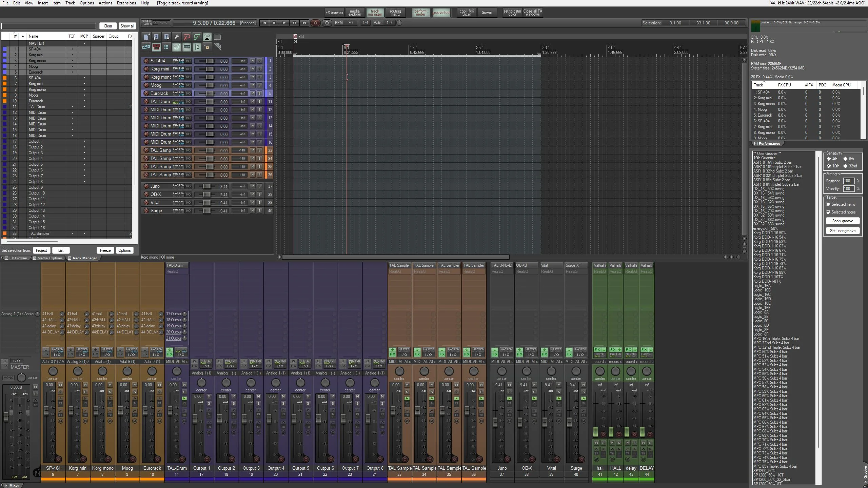Toggle item grouping toolbar icon
868x488 pixels.
pos(156,47)
